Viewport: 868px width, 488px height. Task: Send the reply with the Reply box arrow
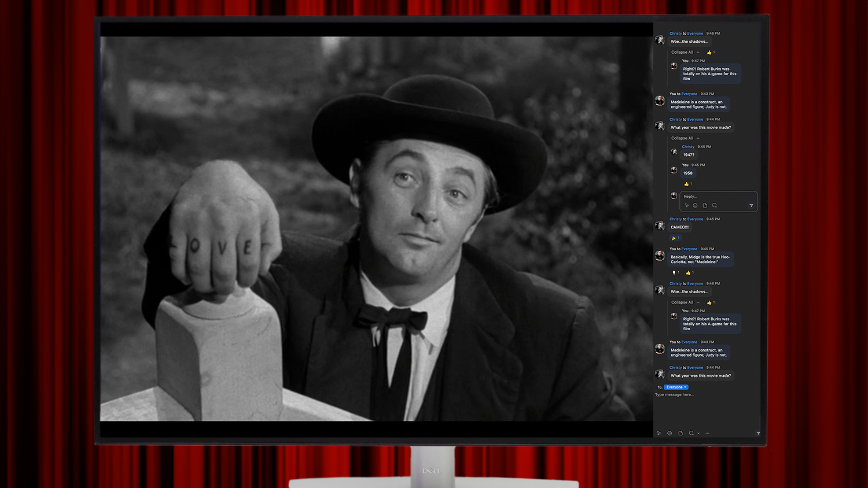pos(751,205)
